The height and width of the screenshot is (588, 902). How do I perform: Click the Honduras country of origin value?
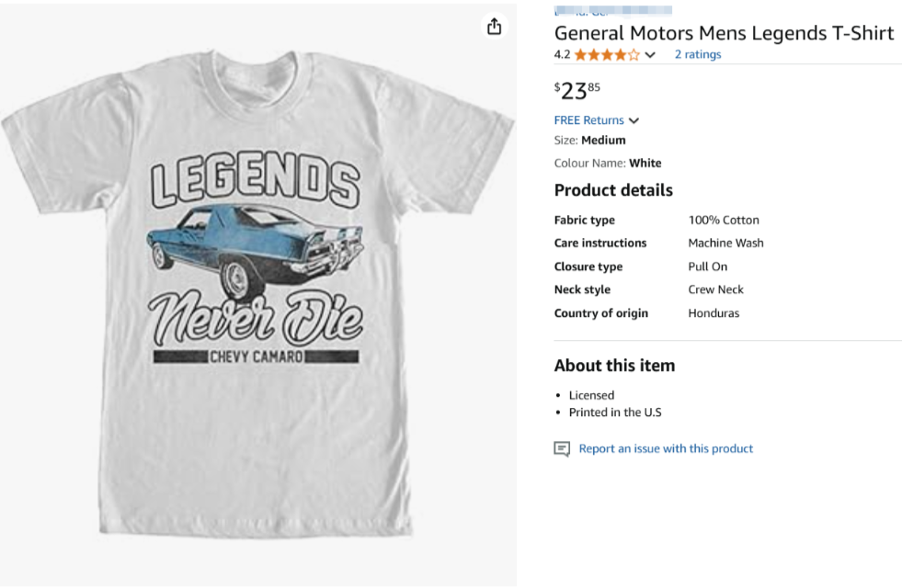coord(714,313)
